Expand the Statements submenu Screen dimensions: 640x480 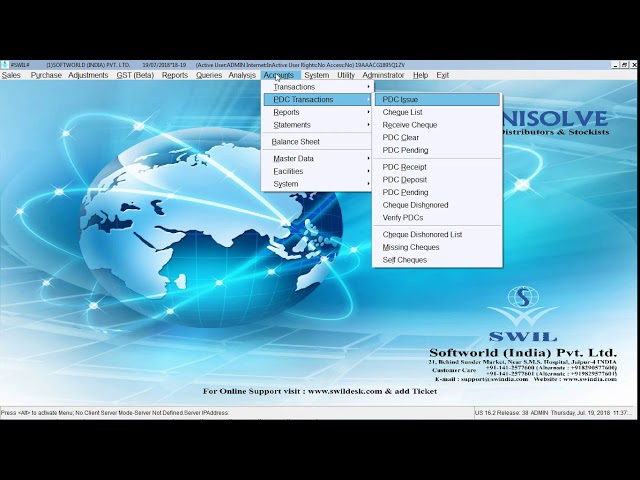point(318,125)
